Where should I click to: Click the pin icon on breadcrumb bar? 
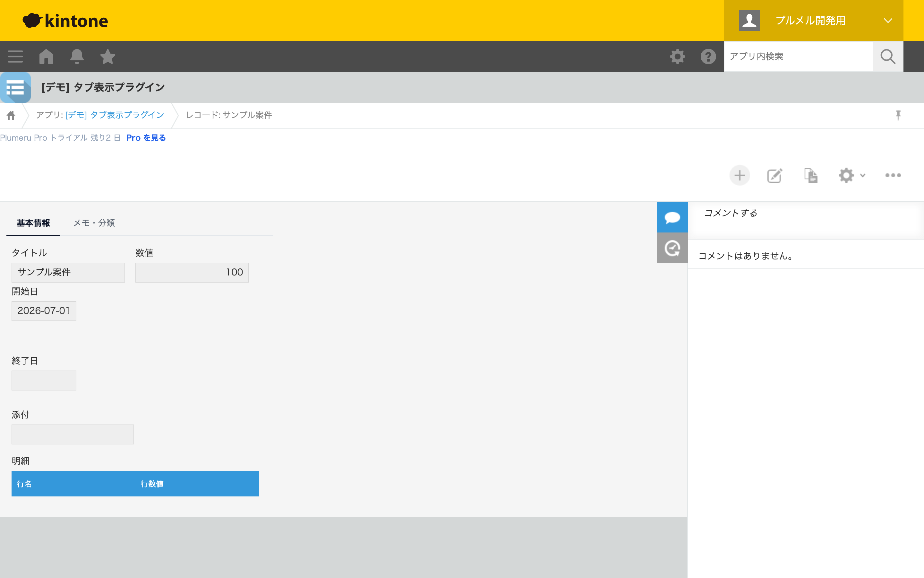pos(898,115)
